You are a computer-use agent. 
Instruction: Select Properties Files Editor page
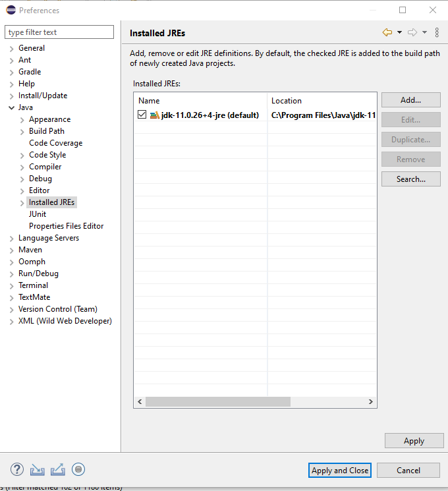(66, 226)
